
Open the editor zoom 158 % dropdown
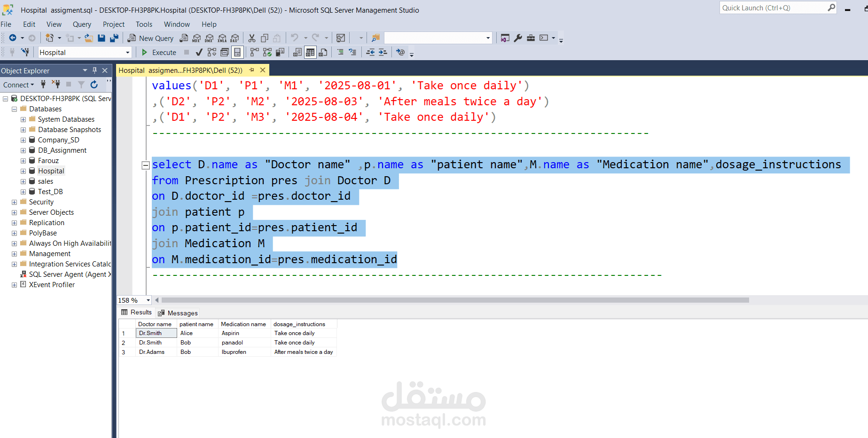pos(148,300)
